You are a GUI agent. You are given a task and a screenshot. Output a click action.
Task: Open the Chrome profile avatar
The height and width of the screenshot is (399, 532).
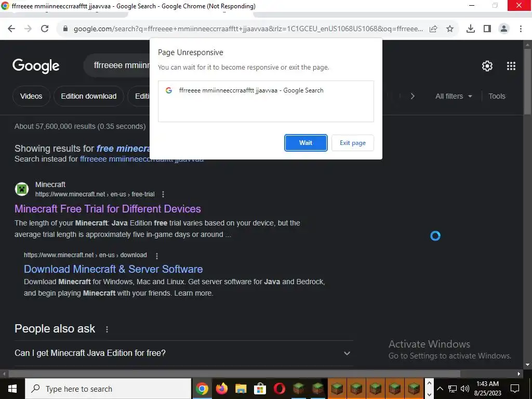pos(504,29)
